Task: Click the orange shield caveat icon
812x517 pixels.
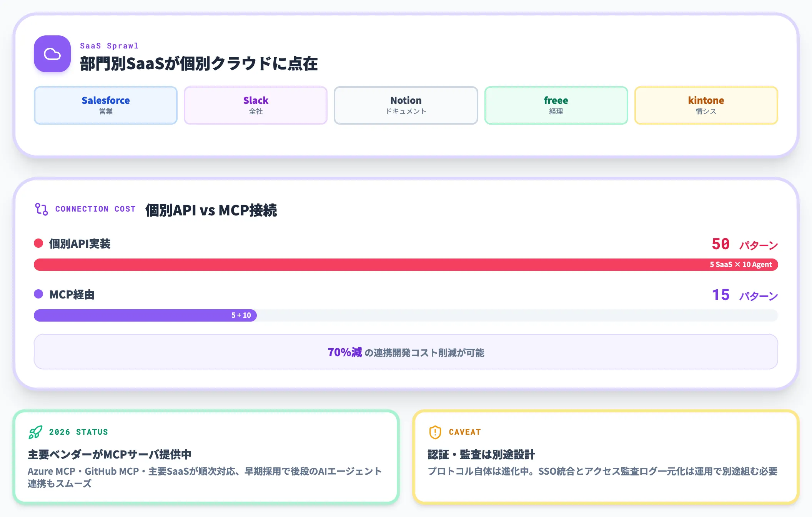Action: [435, 432]
